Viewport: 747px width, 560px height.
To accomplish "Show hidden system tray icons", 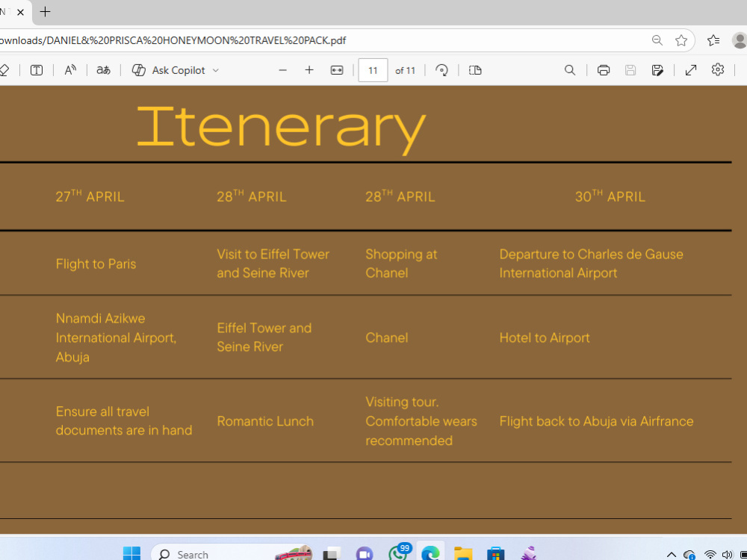I will point(672,555).
